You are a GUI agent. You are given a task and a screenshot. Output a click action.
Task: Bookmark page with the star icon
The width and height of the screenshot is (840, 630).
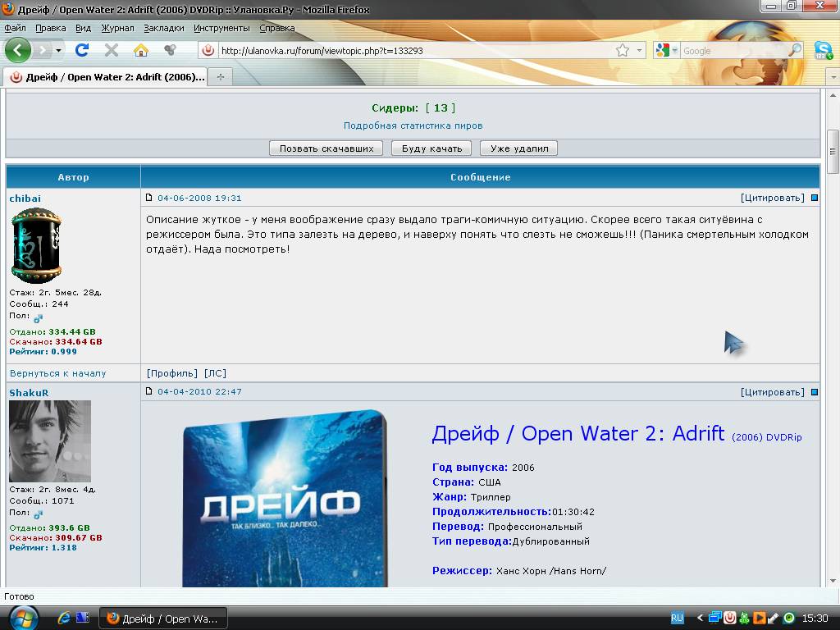click(x=623, y=50)
